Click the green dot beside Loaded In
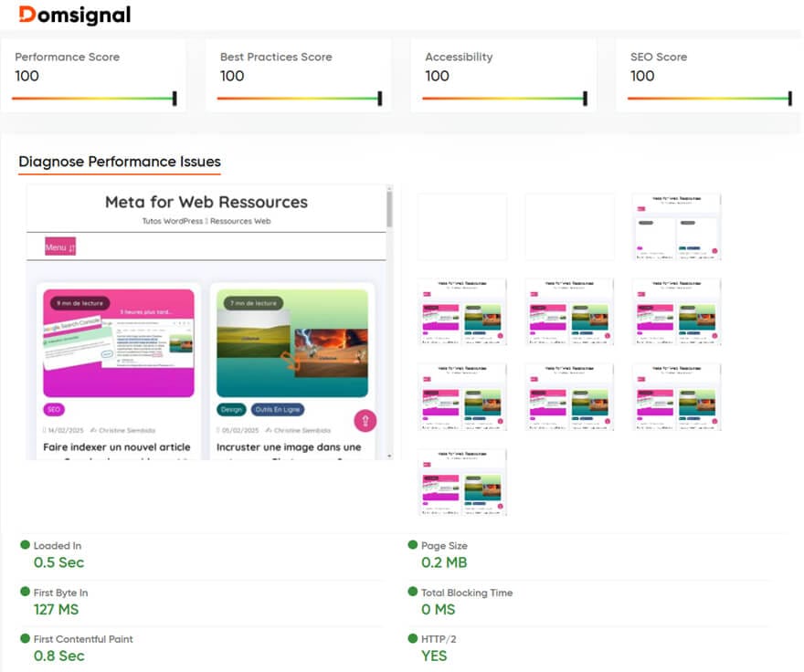Viewport: 804px width, 672px height. coord(26,545)
